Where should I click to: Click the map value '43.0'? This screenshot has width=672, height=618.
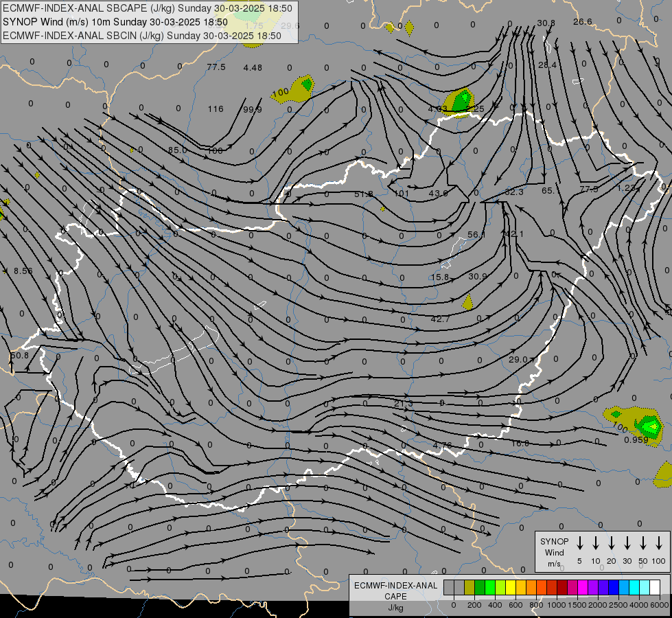coord(438,194)
